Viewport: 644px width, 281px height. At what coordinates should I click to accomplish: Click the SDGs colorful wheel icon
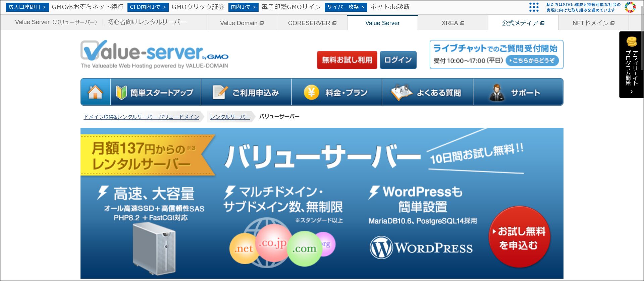630,7
